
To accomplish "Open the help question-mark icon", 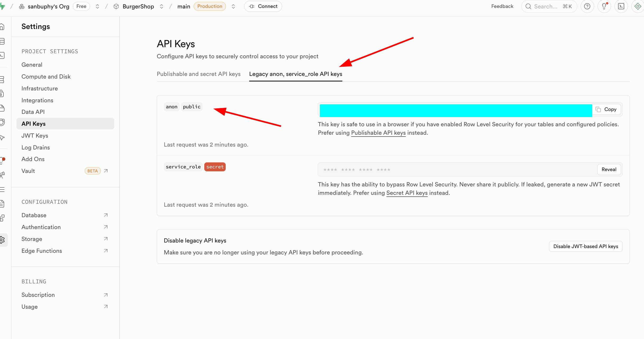I will pyautogui.click(x=587, y=6).
